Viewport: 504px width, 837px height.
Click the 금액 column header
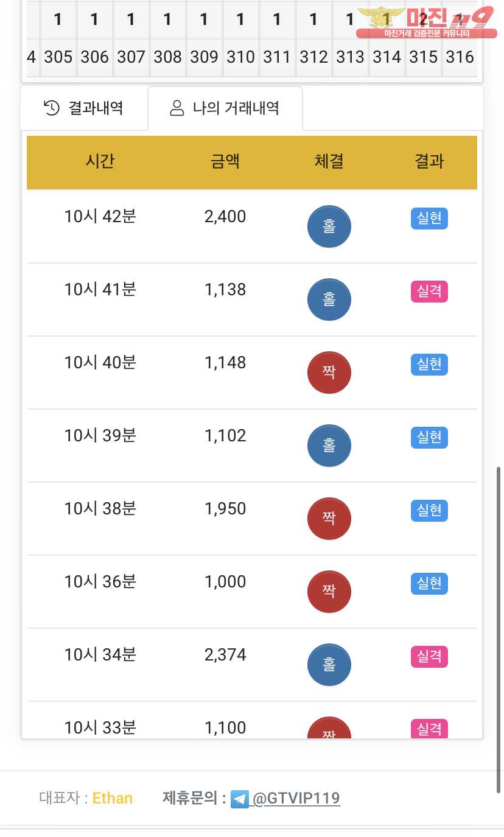[225, 161]
